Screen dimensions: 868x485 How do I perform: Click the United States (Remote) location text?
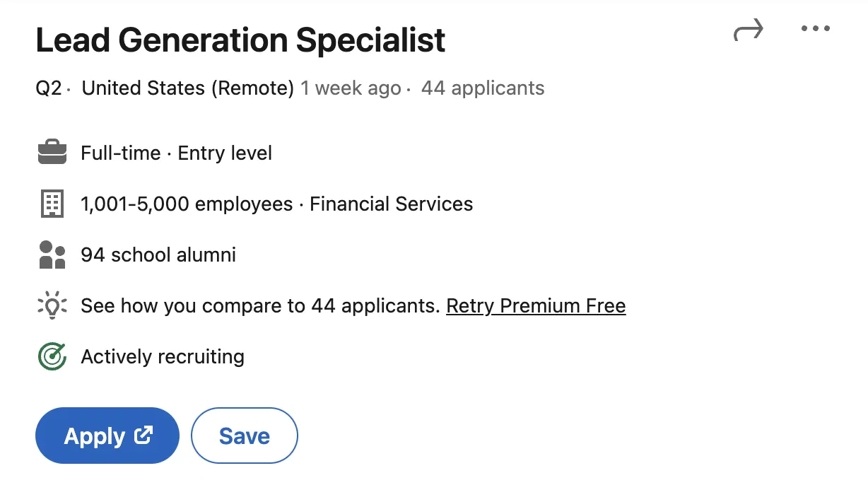point(187,88)
